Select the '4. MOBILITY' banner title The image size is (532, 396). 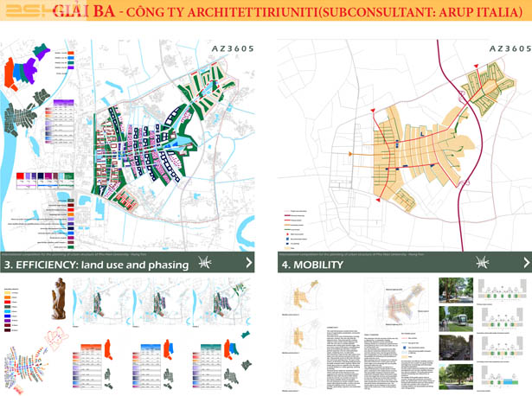coord(313,265)
